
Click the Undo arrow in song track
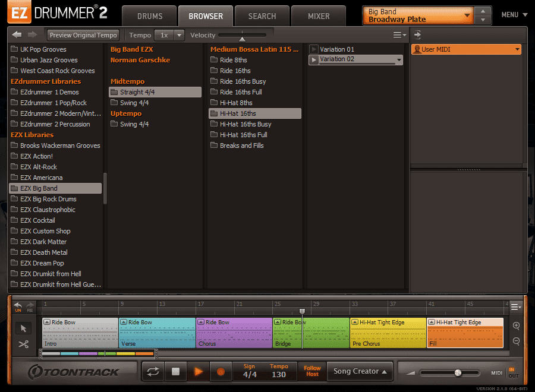18,306
